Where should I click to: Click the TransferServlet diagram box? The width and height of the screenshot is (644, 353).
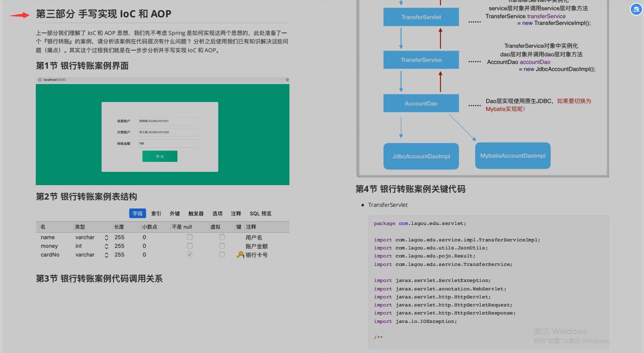(x=421, y=17)
